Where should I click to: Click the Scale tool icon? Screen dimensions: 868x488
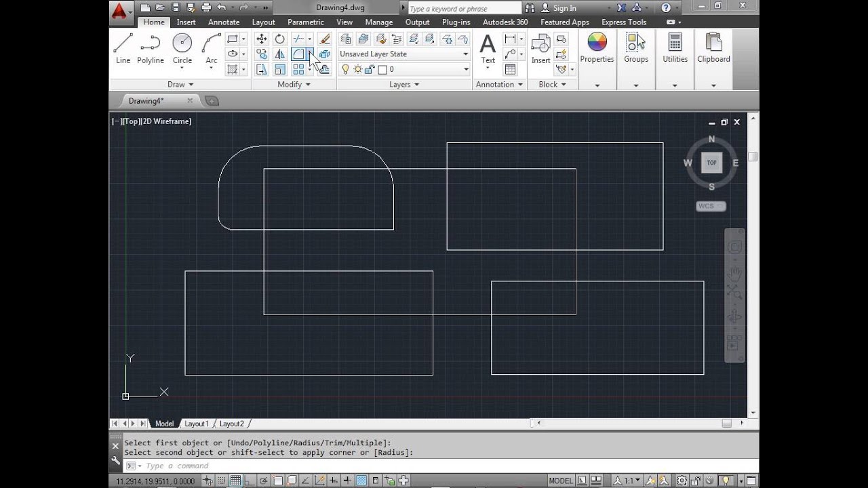[x=279, y=69]
